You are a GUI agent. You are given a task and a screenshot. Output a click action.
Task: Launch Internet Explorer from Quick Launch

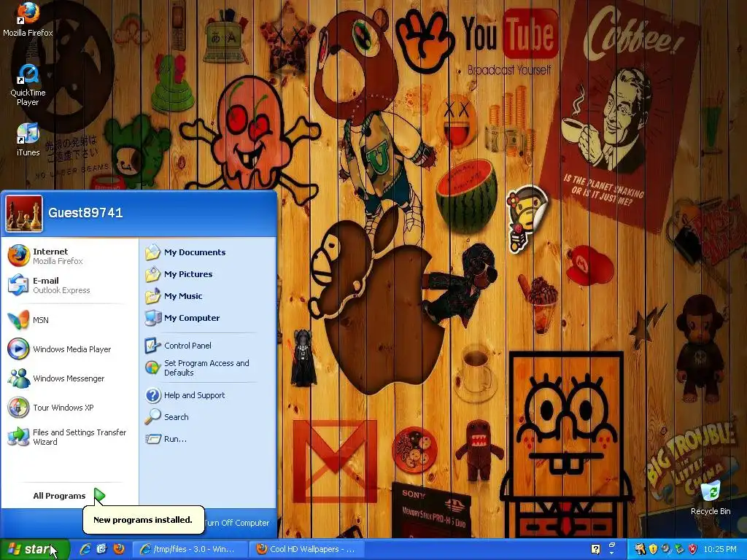pyautogui.click(x=86, y=549)
